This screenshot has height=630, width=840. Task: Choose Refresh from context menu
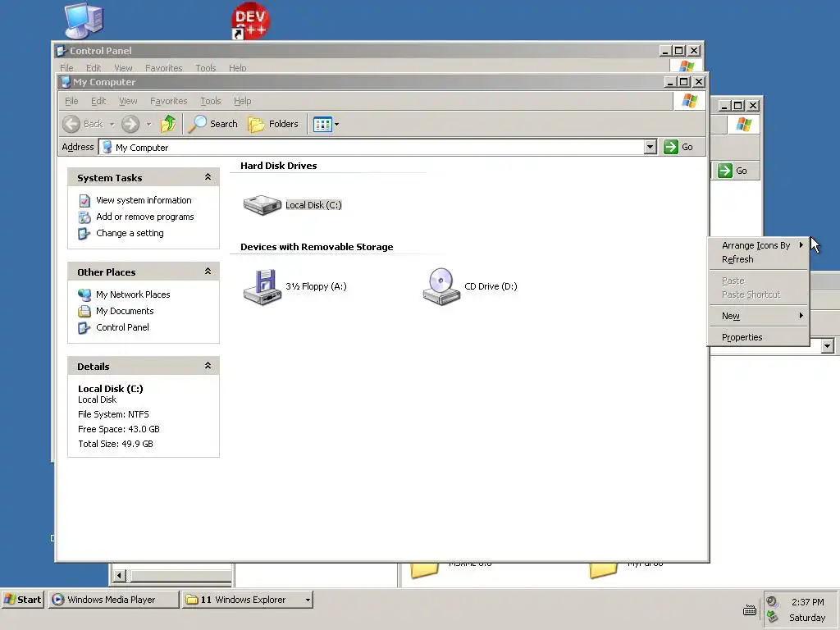pyautogui.click(x=758, y=259)
